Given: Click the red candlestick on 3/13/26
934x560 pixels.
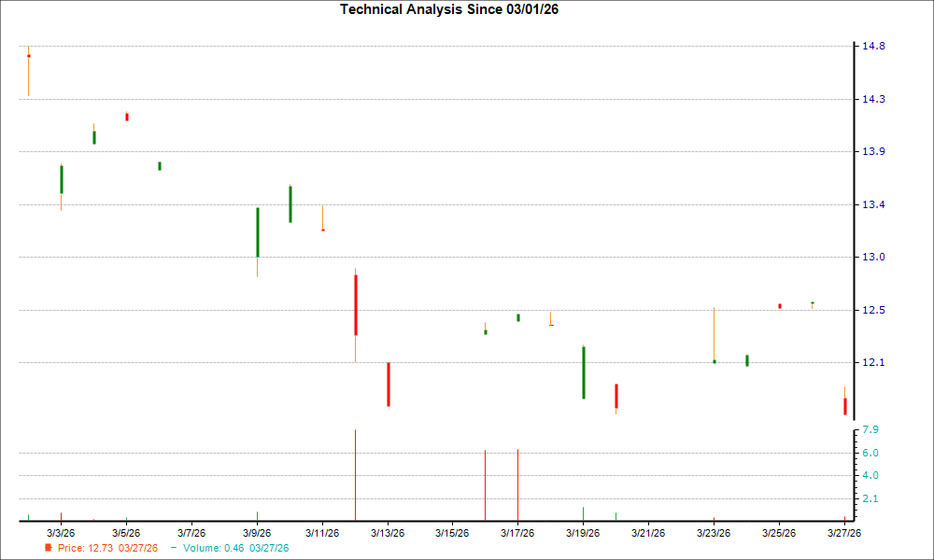Looking at the screenshot, I should (388, 384).
